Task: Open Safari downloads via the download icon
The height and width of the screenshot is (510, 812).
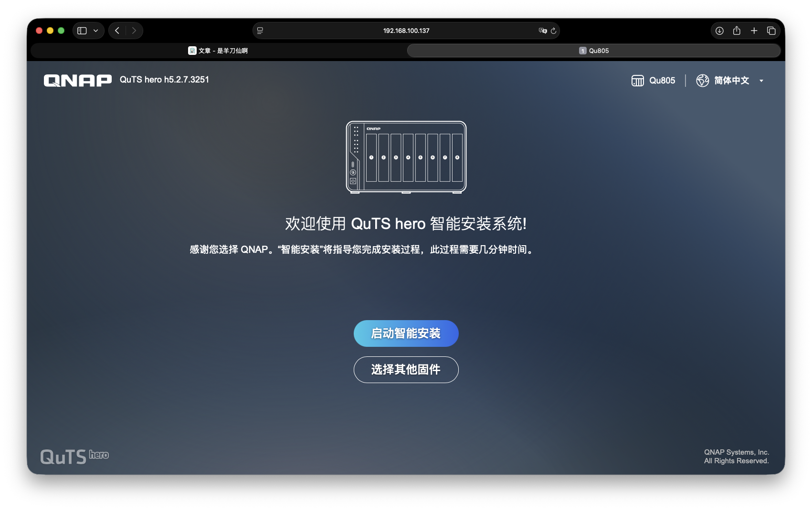Action: click(719, 31)
